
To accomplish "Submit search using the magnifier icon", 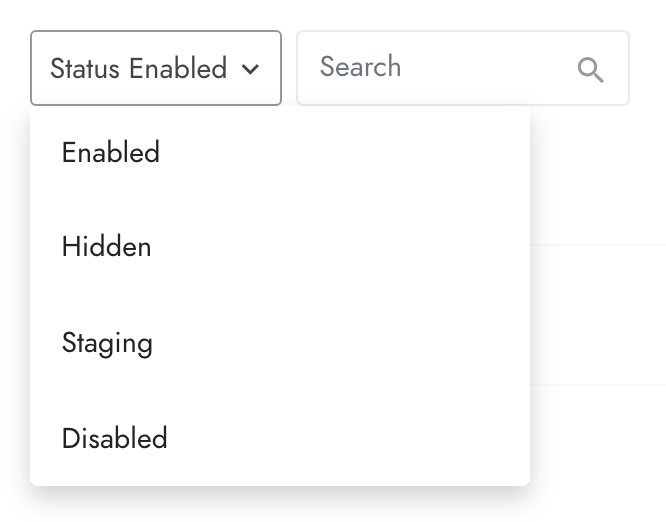I will [590, 71].
